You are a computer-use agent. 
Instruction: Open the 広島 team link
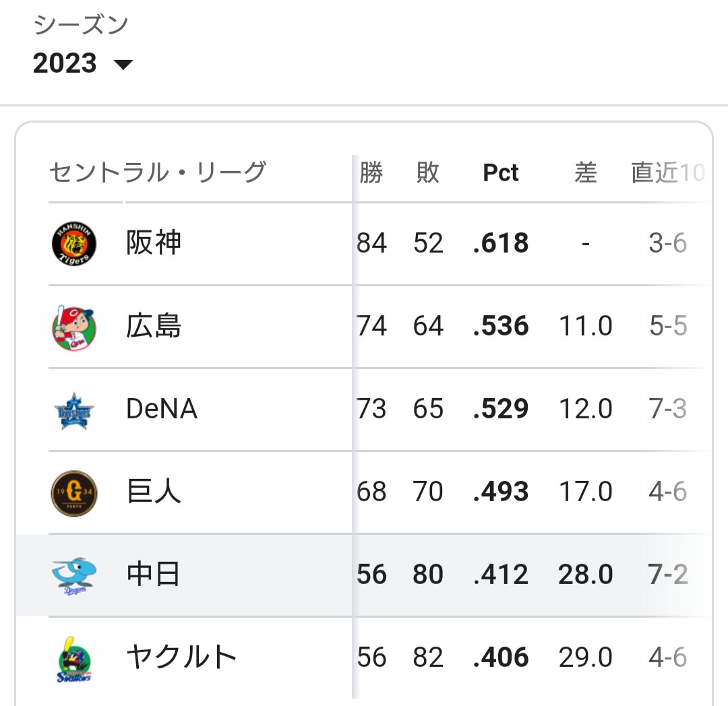click(154, 326)
